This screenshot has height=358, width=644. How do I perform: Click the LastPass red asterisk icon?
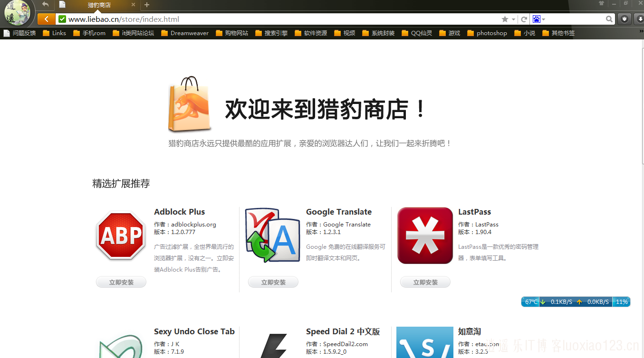pyautogui.click(x=425, y=236)
